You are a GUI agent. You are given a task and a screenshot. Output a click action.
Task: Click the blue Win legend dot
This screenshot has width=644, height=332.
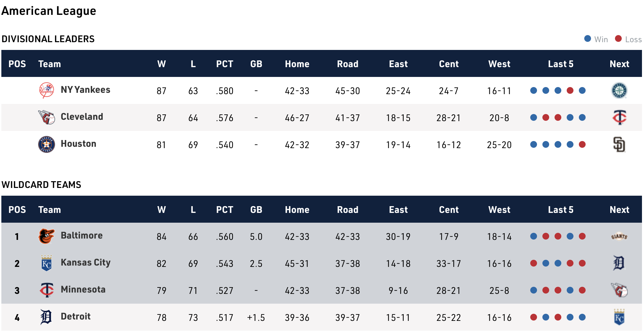588,39
